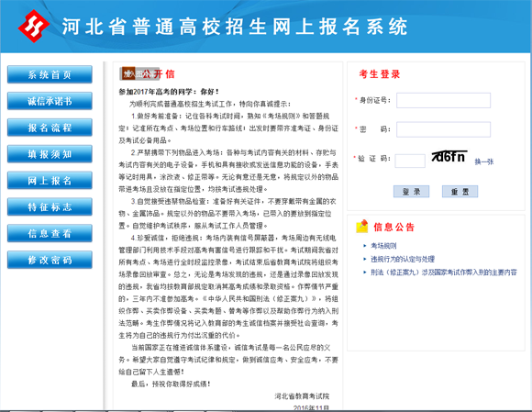
Task: Click the red diamond site logo
Action: pos(34,26)
